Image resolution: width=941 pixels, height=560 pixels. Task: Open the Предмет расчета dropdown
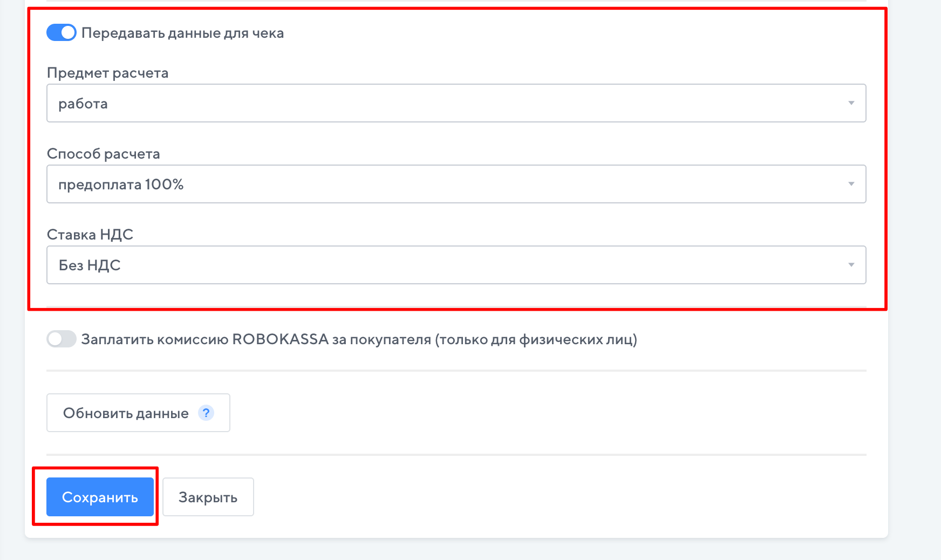click(456, 103)
